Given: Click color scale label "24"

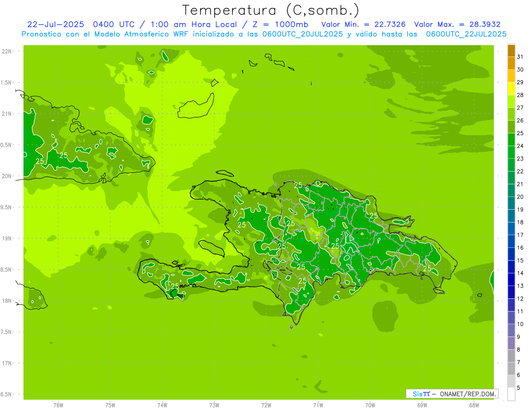Looking at the screenshot, I should 520,146.
